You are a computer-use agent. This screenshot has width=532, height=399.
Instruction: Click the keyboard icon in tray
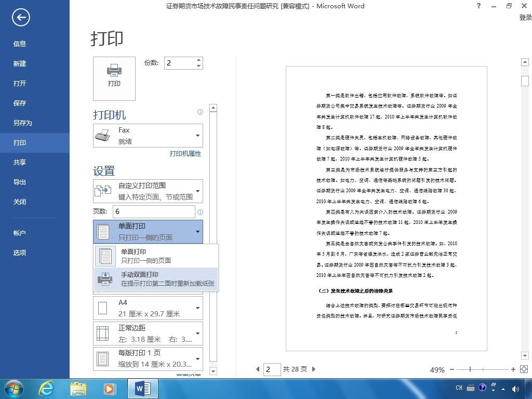pyautogui.click(x=471, y=388)
